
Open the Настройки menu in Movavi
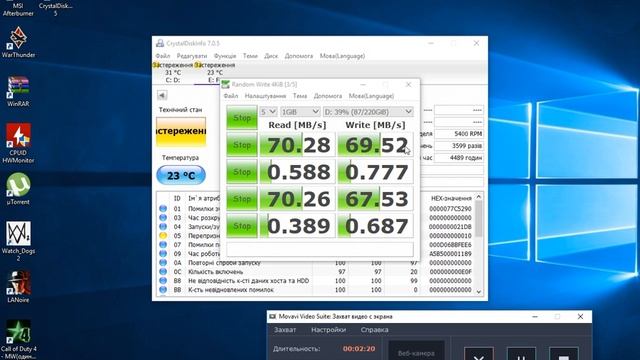(328, 330)
